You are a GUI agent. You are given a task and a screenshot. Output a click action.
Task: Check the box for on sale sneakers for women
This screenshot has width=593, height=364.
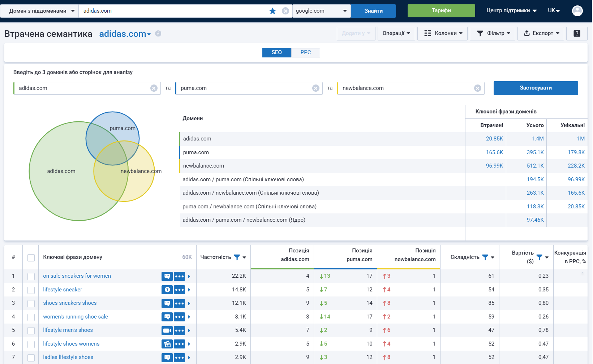(31, 276)
